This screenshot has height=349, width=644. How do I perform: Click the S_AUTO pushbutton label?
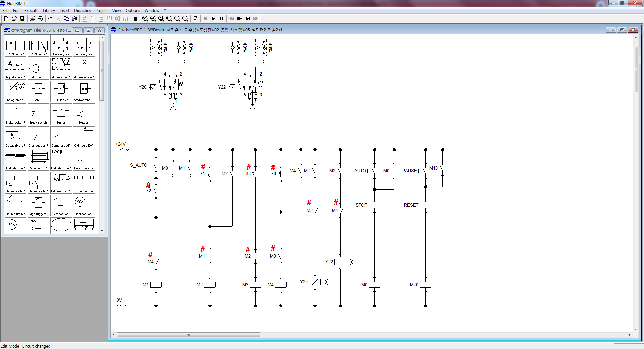[x=139, y=165]
